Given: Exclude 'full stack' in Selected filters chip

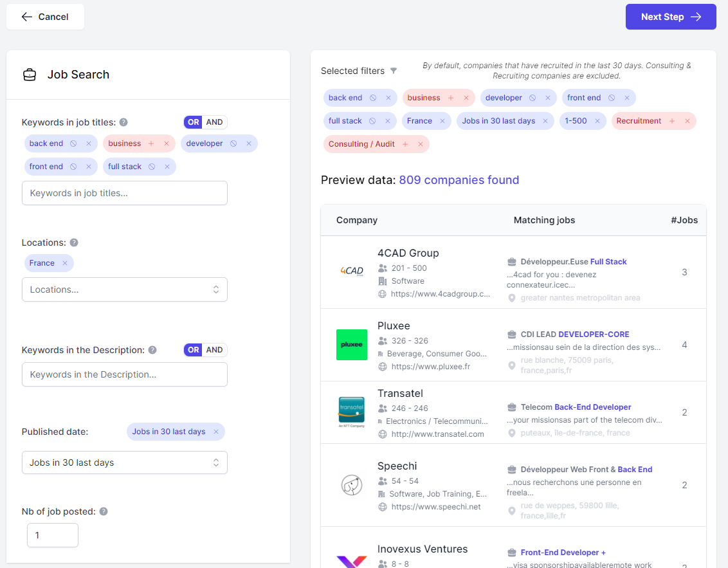Looking at the screenshot, I should tap(372, 121).
